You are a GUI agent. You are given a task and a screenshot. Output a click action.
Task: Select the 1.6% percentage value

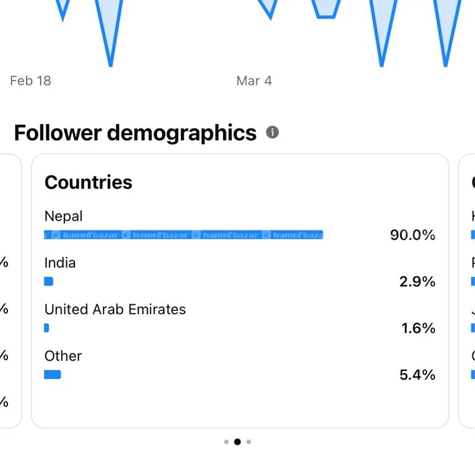click(418, 328)
